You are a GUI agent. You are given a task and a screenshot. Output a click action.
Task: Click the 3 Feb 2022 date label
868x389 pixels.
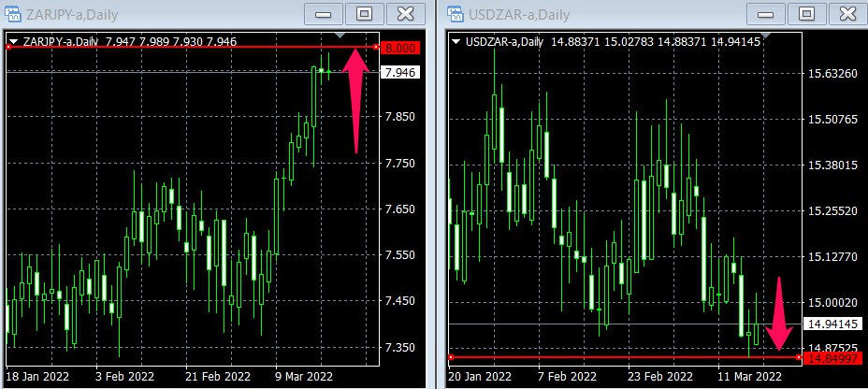coord(126,376)
